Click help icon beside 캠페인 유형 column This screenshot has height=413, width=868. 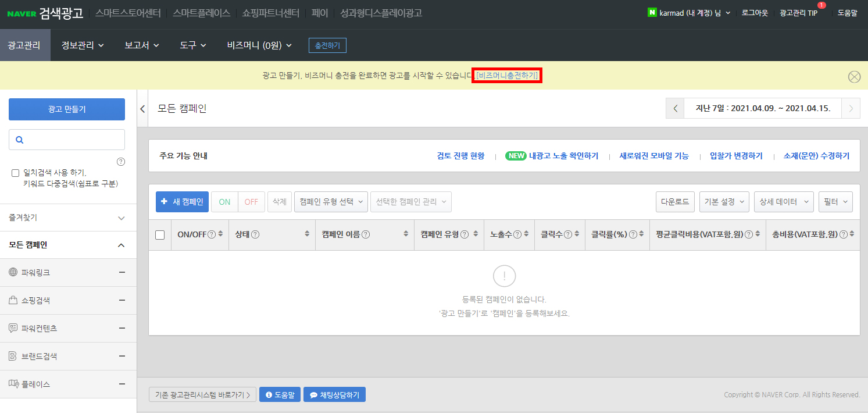tap(465, 234)
